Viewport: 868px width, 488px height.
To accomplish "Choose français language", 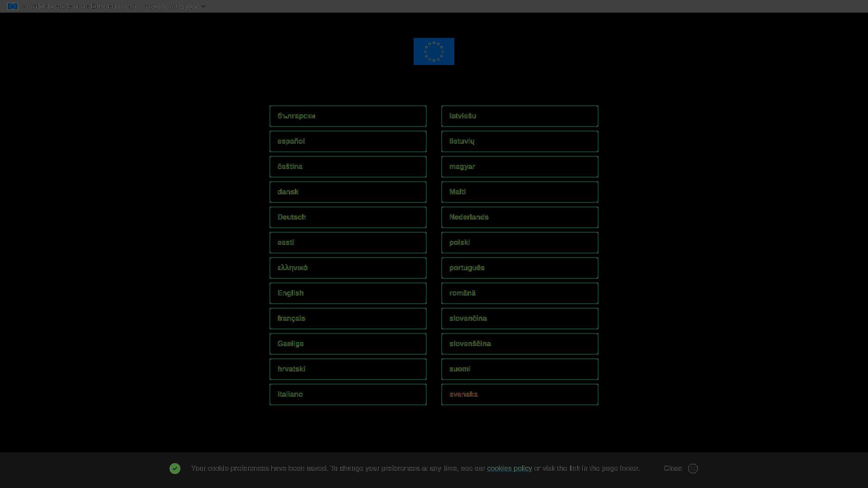I will [348, 319].
